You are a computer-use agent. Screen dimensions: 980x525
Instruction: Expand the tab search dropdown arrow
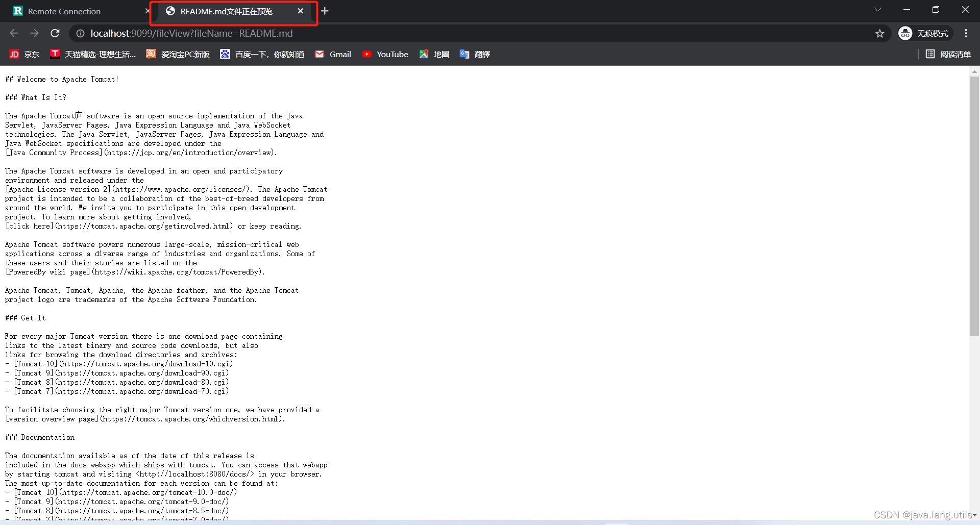point(877,10)
